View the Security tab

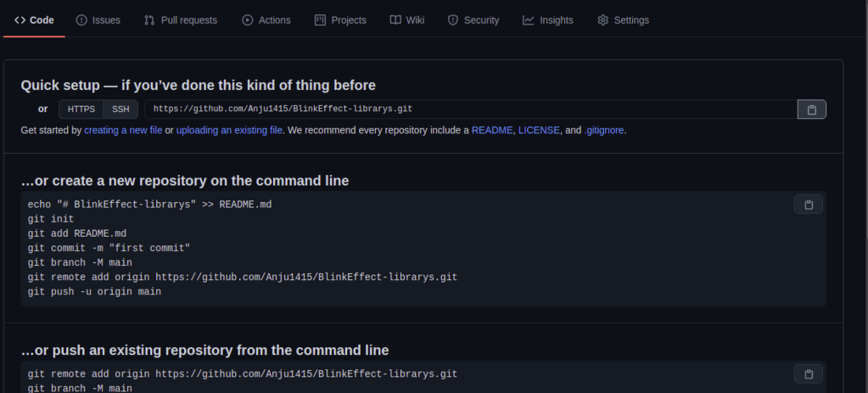(473, 20)
